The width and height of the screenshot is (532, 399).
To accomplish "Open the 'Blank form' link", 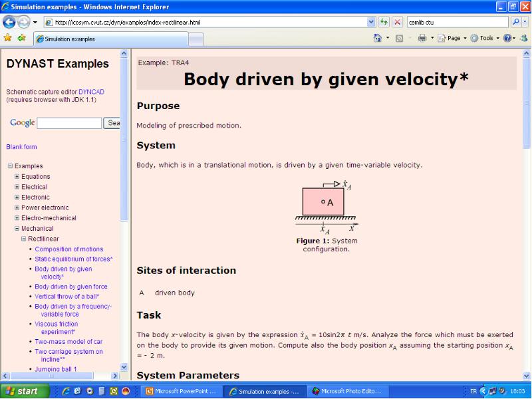I will pos(21,146).
